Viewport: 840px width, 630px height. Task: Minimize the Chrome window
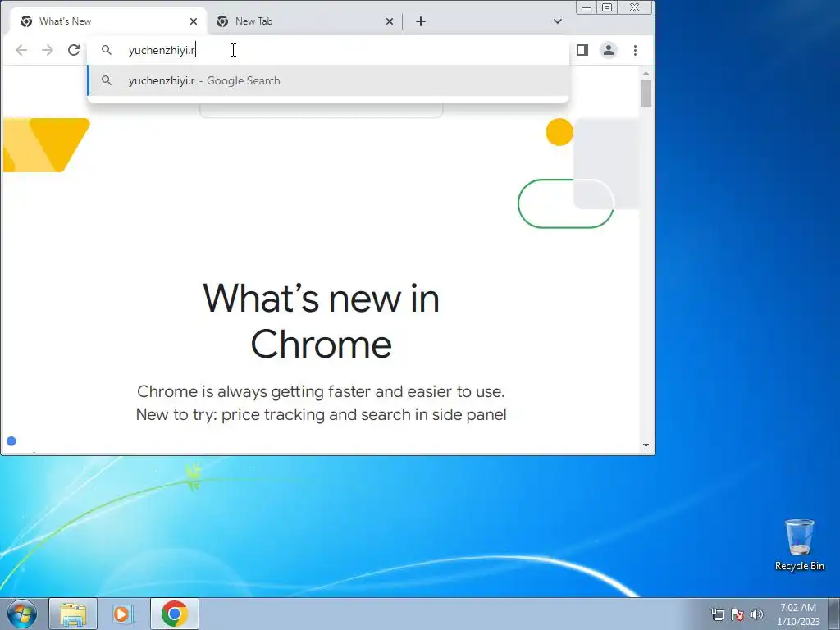587,8
